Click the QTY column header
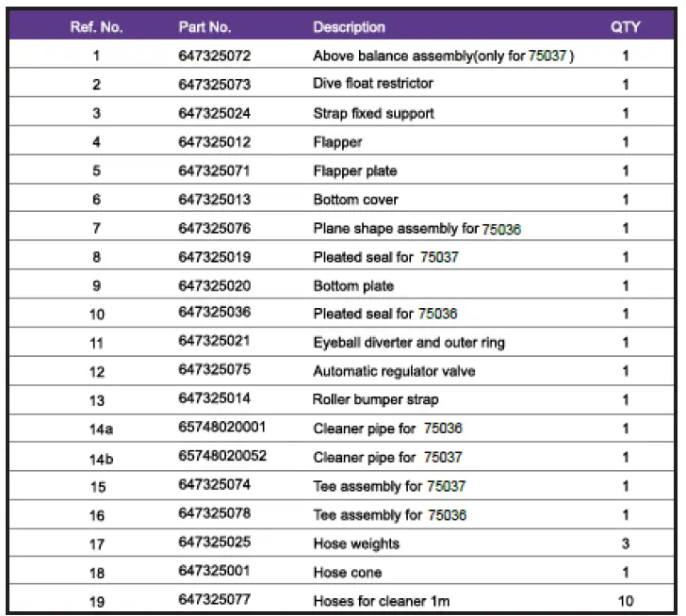Viewport: 686px width, 616px height. 626,27
